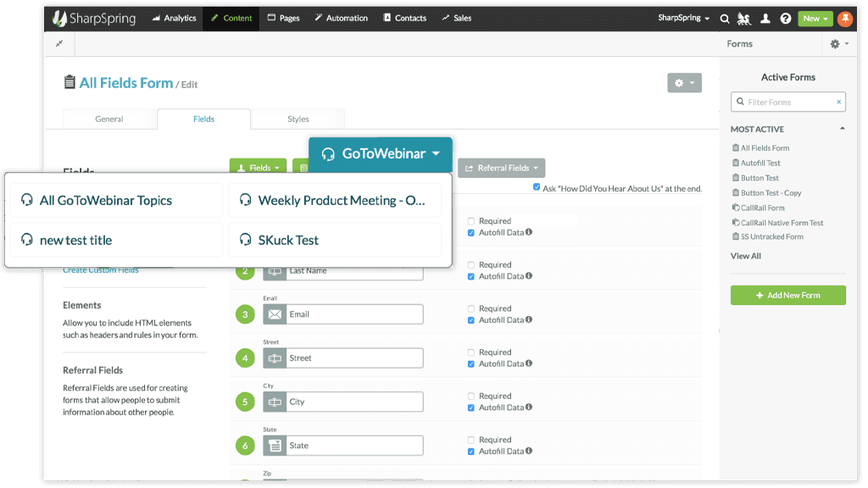This screenshot has height=488, width=868.
Task: Click the number 6 field badge
Action: pos(245,446)
